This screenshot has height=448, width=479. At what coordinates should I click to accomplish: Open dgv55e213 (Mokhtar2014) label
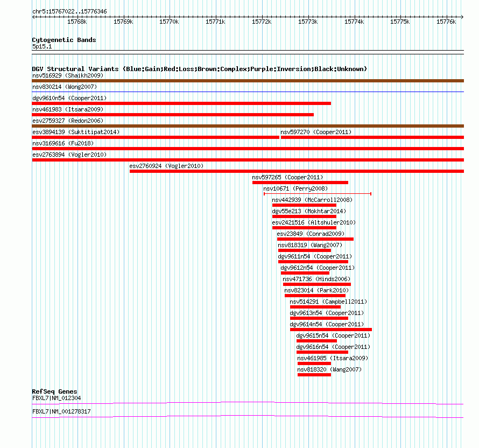coord(309,211)
